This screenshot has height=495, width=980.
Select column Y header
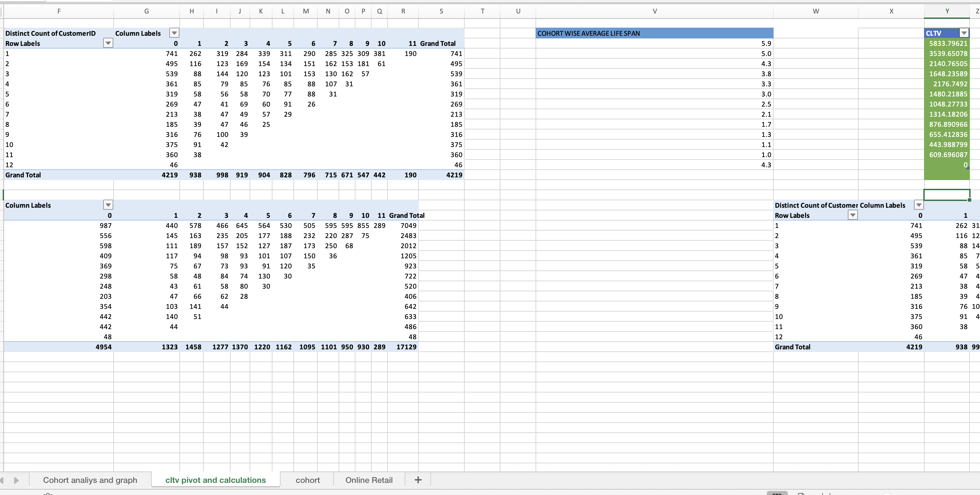click(x=947, y=11)
